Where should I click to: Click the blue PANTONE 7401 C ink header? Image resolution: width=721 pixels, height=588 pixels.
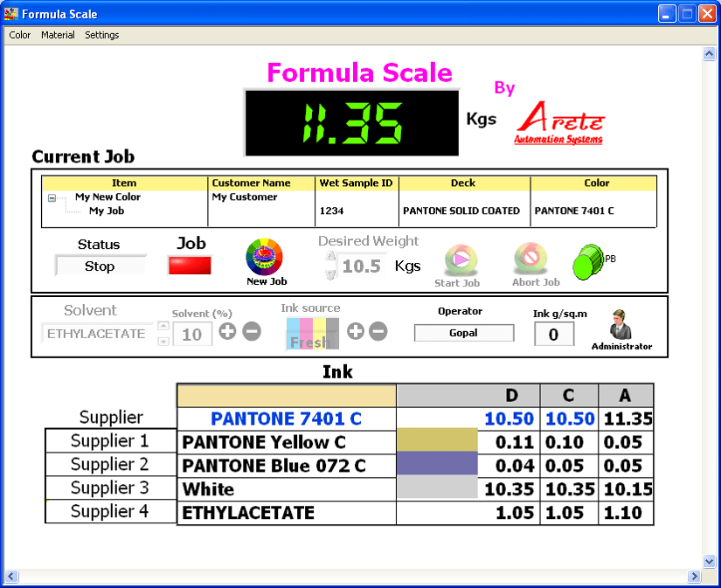click(x=286, y=419)
